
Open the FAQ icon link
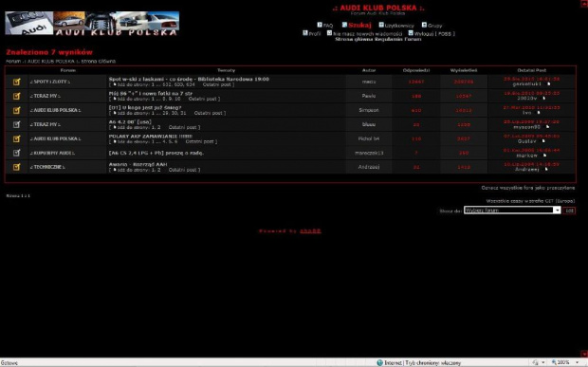[x=320, y=25]
